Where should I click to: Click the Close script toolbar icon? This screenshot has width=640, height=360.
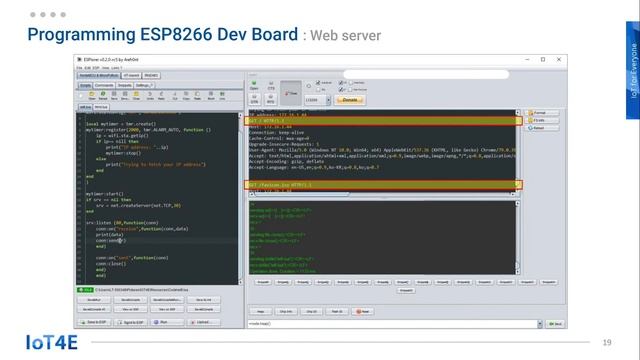pyautogui.click(x=136, y=96)
